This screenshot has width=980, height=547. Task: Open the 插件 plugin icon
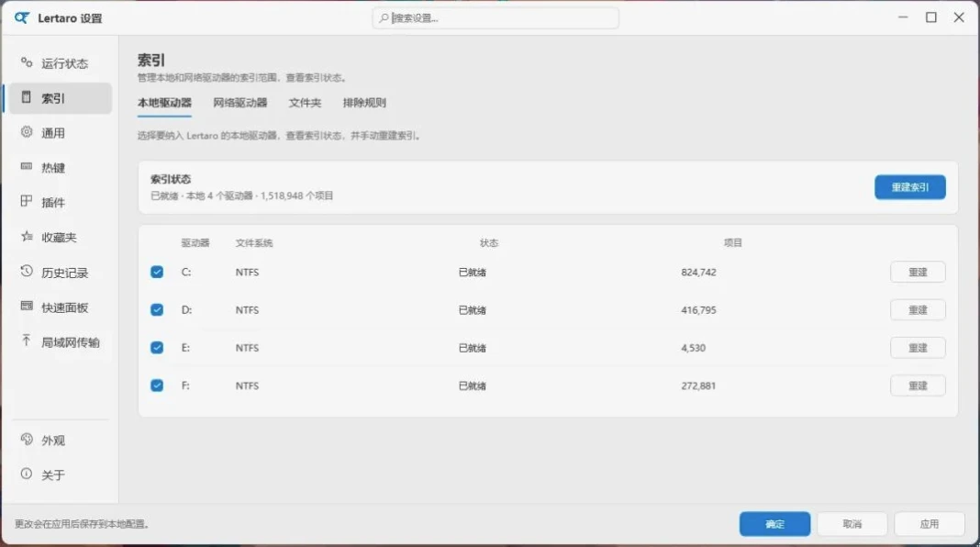tap(27, 201)
